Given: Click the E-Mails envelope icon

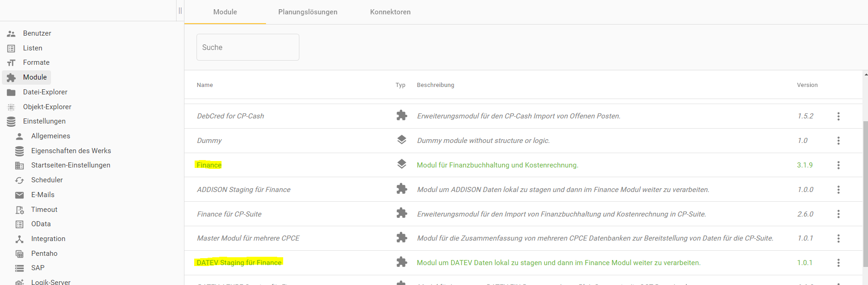Looking at the screenshot, I should pos(19,195).
